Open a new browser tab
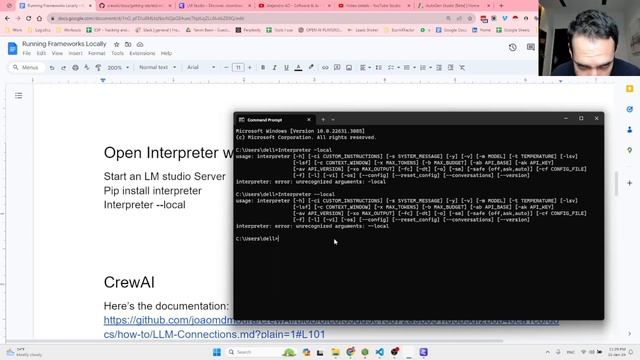The image size is (640, 360). point(501,6)
